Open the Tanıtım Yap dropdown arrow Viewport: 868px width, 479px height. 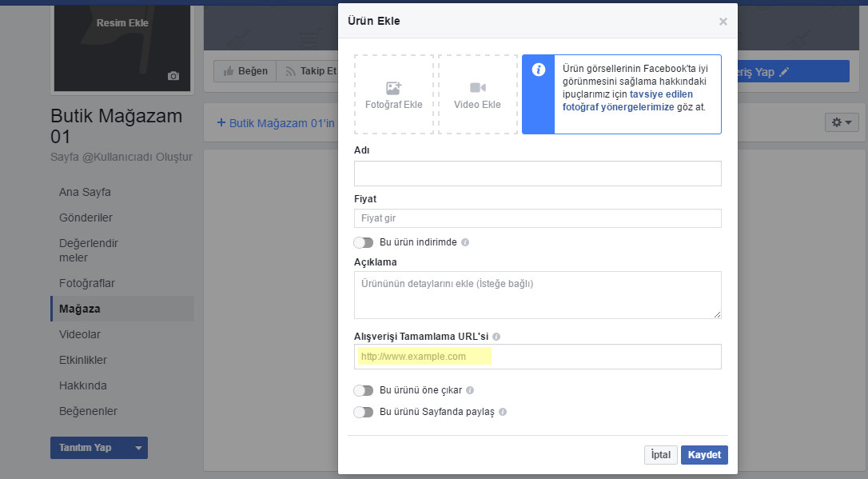click(138, 448)
